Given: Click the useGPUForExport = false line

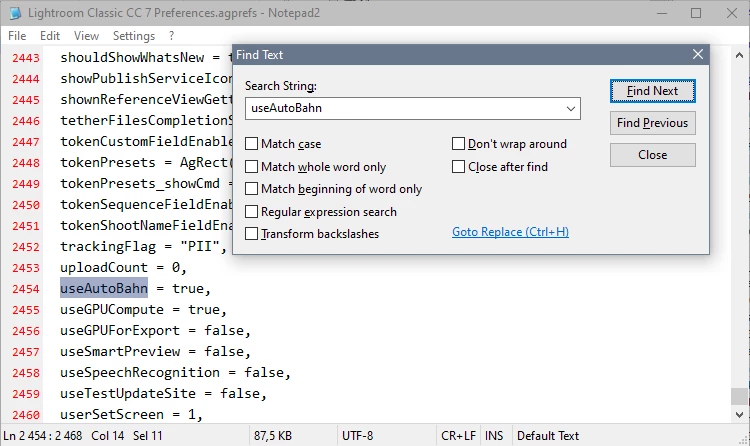Looking at the screenshot, I should 155,331.
